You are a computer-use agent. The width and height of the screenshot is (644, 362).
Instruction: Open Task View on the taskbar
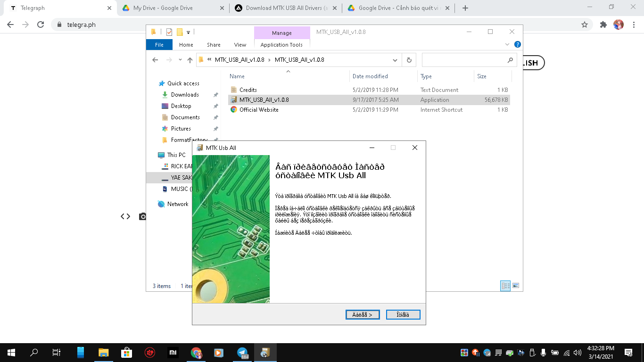pyautogui.click(x=57, y=353)
